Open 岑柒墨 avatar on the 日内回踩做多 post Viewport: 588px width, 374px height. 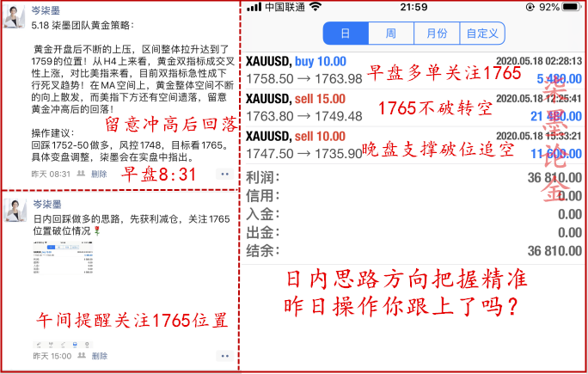(x=15, y=211)
